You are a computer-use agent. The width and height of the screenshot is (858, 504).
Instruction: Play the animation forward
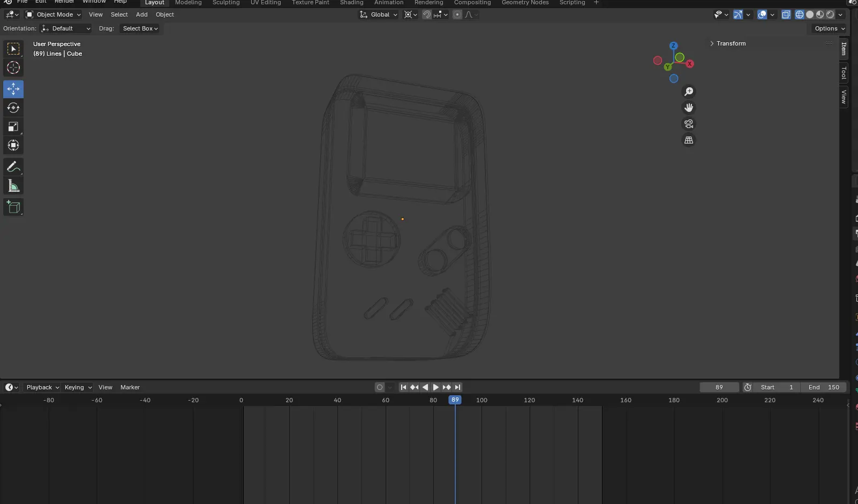tap(436, 387)
